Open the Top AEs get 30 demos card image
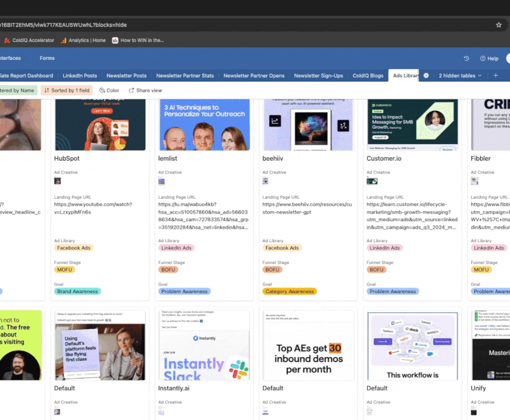 pos(309,345)
